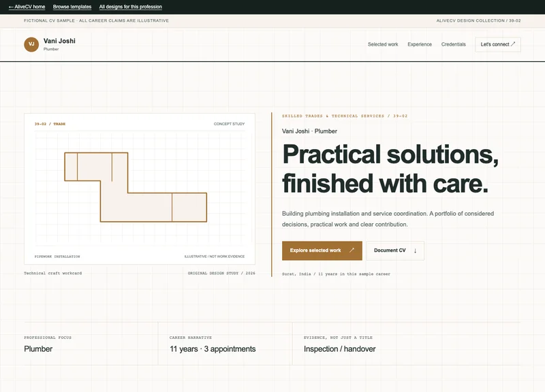Click the 'Practical solutions, finished with care.' headline

tap(390, 168)
